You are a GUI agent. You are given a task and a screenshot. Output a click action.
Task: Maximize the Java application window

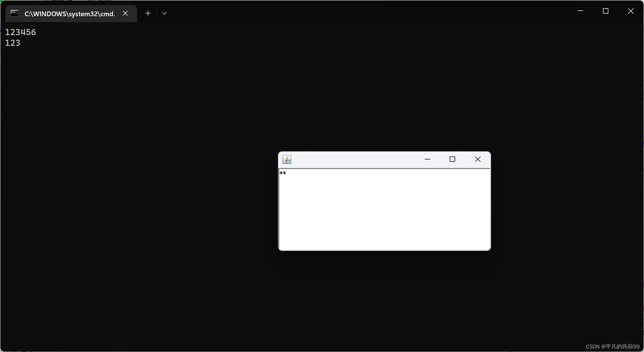click(452, 159)
